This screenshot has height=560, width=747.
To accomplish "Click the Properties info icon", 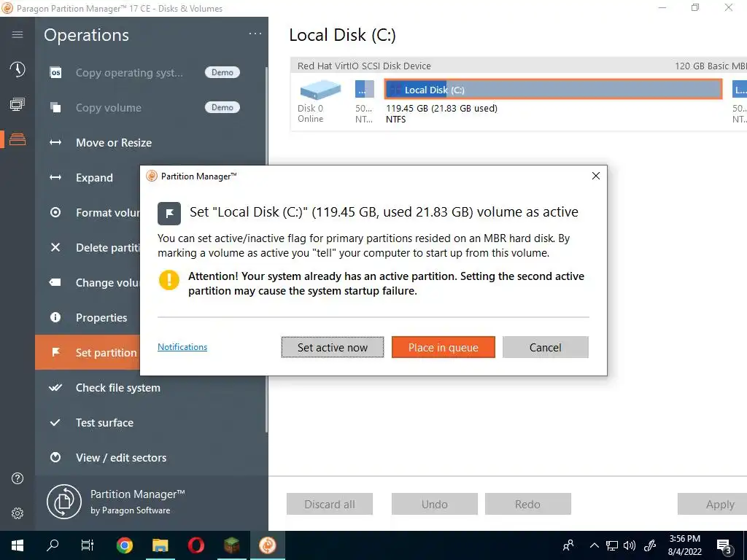I will (x=55, y=317).
